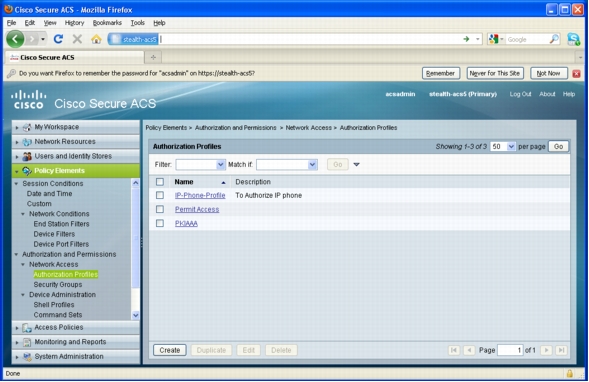Go to first page pagination icon
Viewport: 589px width, 382px height.
tap(454, 350)
